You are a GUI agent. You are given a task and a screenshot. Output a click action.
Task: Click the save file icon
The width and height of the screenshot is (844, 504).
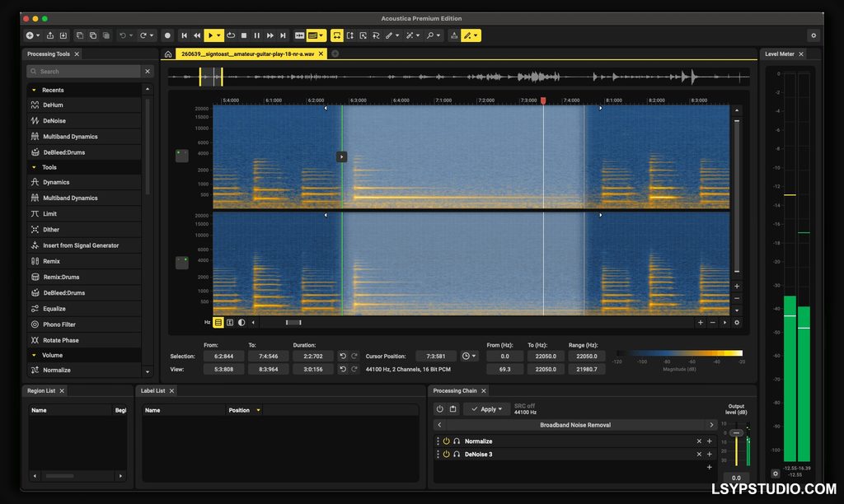(x=63, y=35)
